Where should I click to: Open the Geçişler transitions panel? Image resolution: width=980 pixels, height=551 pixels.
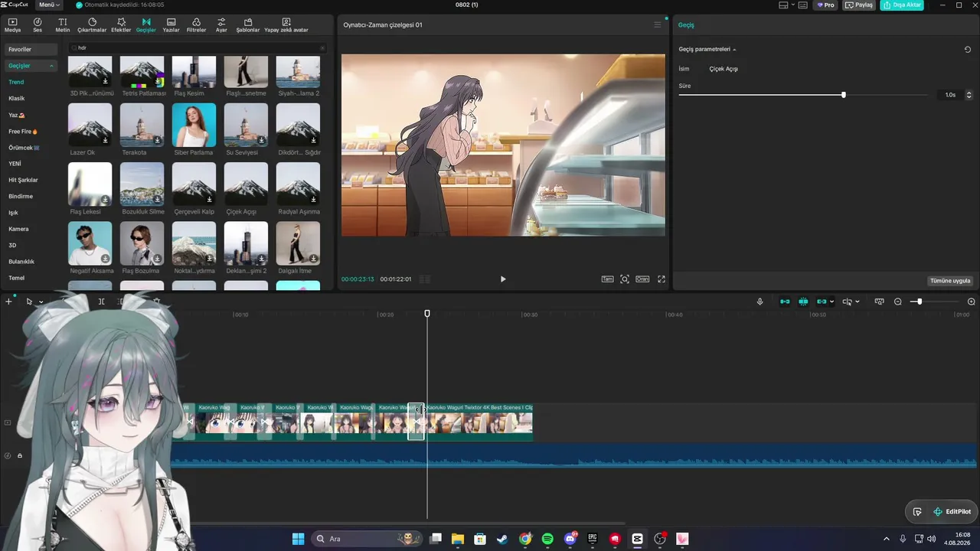tap(145, 25)
